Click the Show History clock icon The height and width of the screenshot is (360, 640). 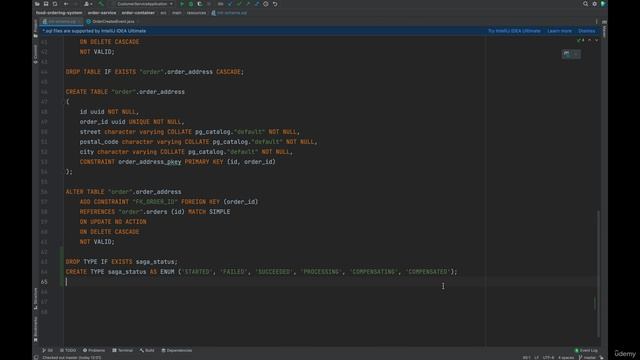[x=266, y=4]
